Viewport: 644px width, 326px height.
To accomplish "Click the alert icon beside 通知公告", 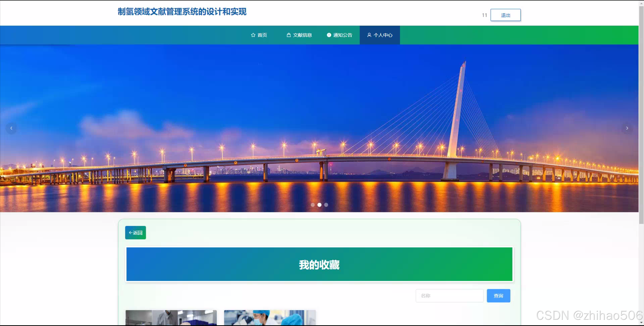I will click(x=329, y=35).
